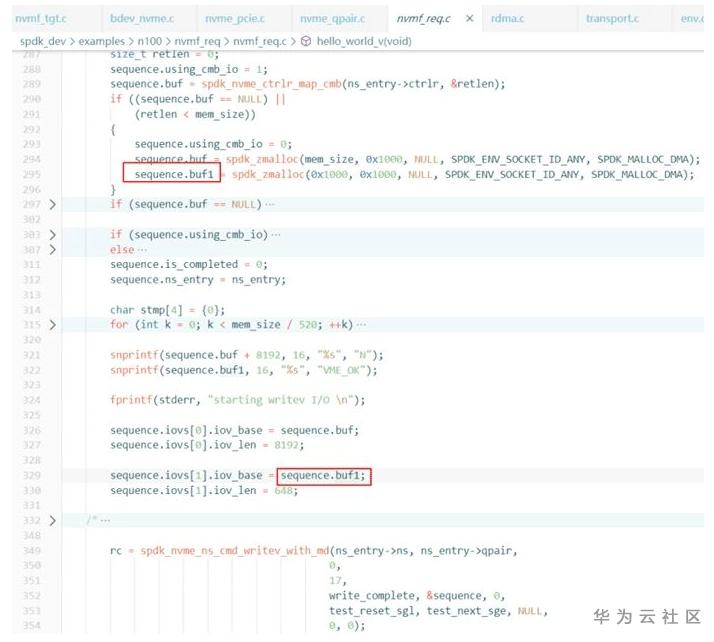Viewport: 714px width, 642px height.
Task: Click sequence.buf1 on line 295
Action: tap(174, 174)
